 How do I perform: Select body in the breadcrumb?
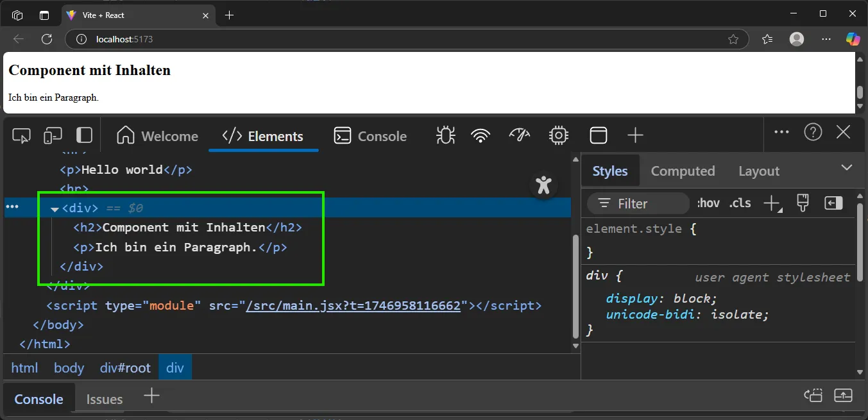tap(69, 368)
